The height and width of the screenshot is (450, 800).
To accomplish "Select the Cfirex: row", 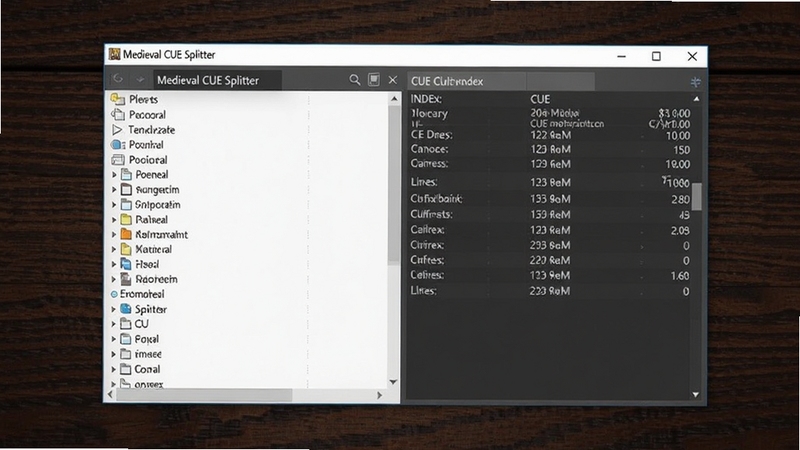I will pos(550,245).
